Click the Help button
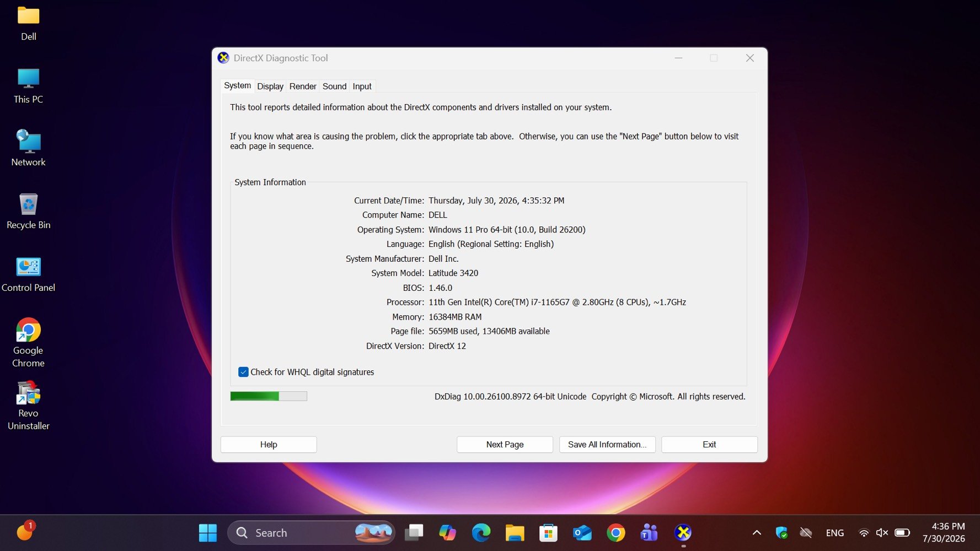This screenshot has height=551, width=980. pyautogui.click(x=269, y=445)
